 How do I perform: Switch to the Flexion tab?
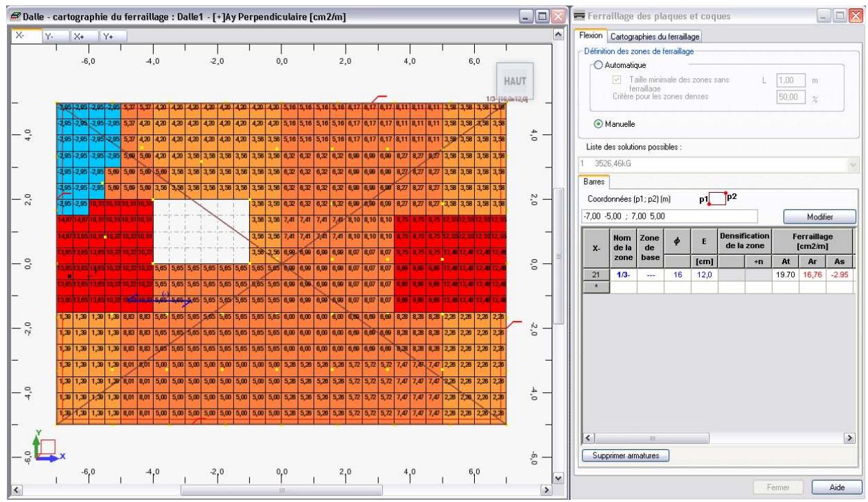coord(591,36)
